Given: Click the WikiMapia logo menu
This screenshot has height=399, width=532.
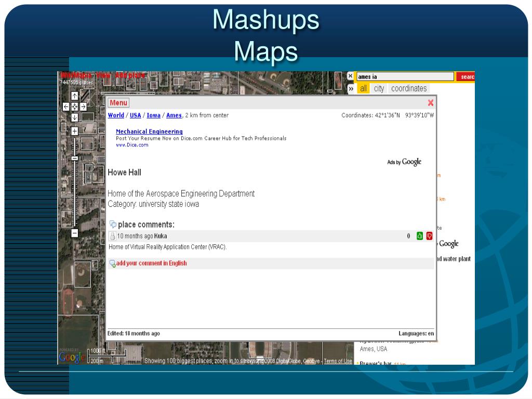Looking at the screenshot, I should pyautogui.click(x=76, y=75).
